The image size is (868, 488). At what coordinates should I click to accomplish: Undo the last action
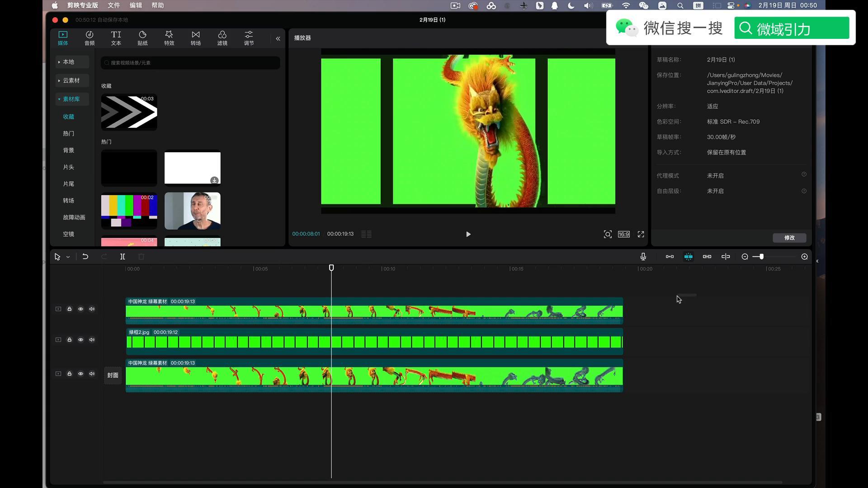pyautogui.click(x=85, y=257)
